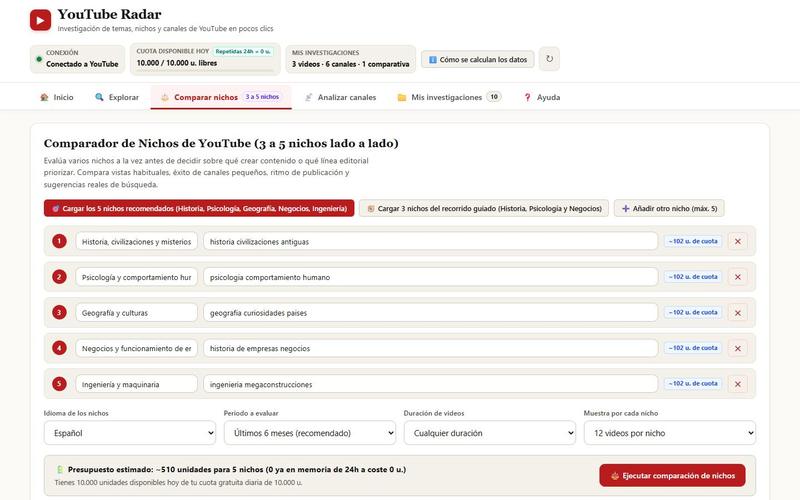
Task: Click 'Conectado a YouTube' status text
Action: tap(82, 64)
